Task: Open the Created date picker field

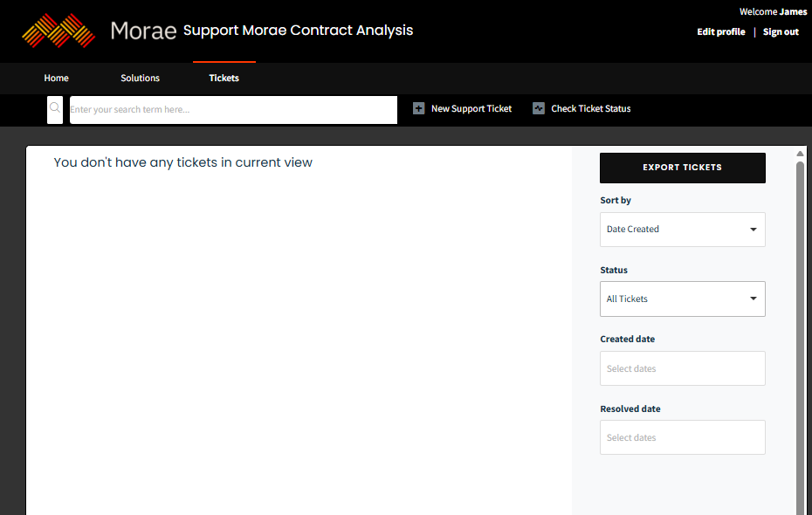Action: point(682,368)
